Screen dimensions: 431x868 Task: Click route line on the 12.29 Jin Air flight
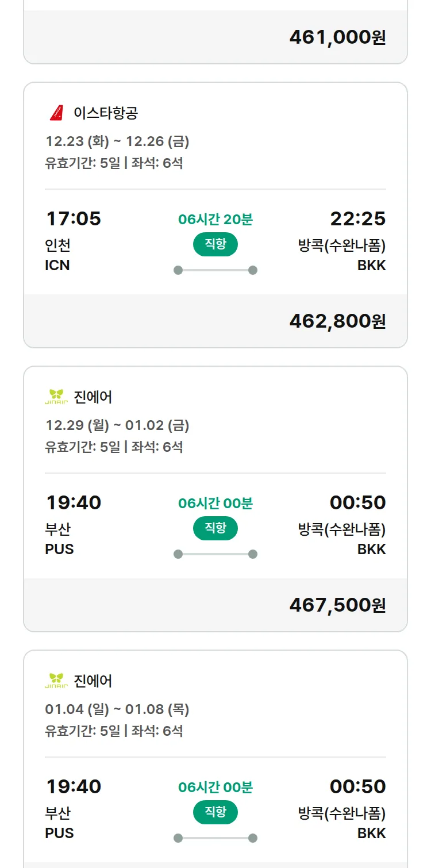pyautogui.click(x=215, y=554)
